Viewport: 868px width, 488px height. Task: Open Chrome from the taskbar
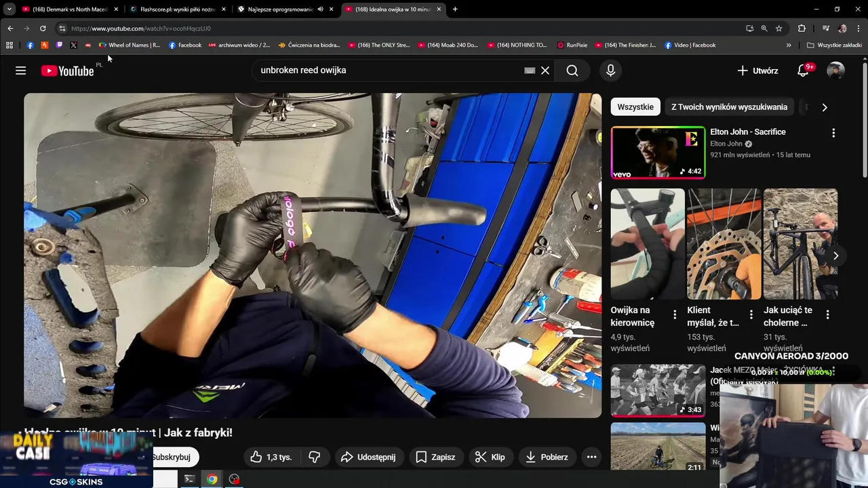212,479
